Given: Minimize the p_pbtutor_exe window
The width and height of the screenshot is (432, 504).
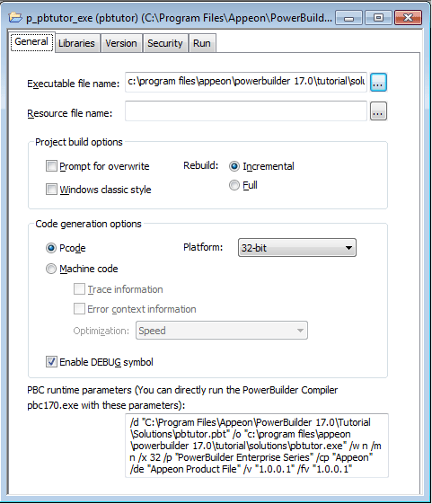Looking at the screenshot, I should pos(348,18).
